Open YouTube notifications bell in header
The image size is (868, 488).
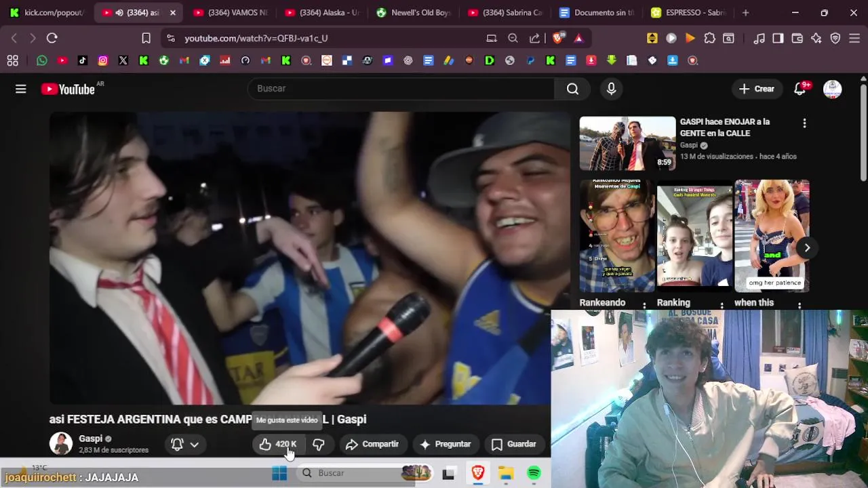point(800,89)
